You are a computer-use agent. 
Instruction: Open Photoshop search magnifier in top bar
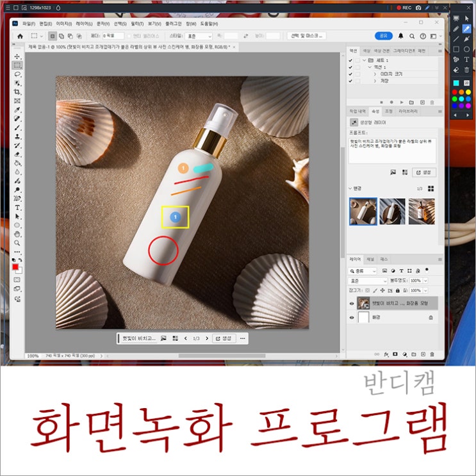click(412, 36)
